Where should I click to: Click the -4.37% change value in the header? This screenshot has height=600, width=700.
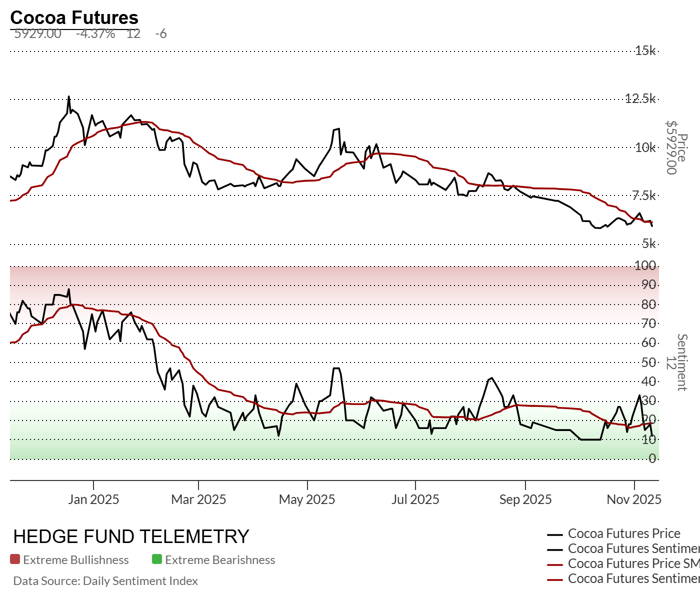click(95, 34)
